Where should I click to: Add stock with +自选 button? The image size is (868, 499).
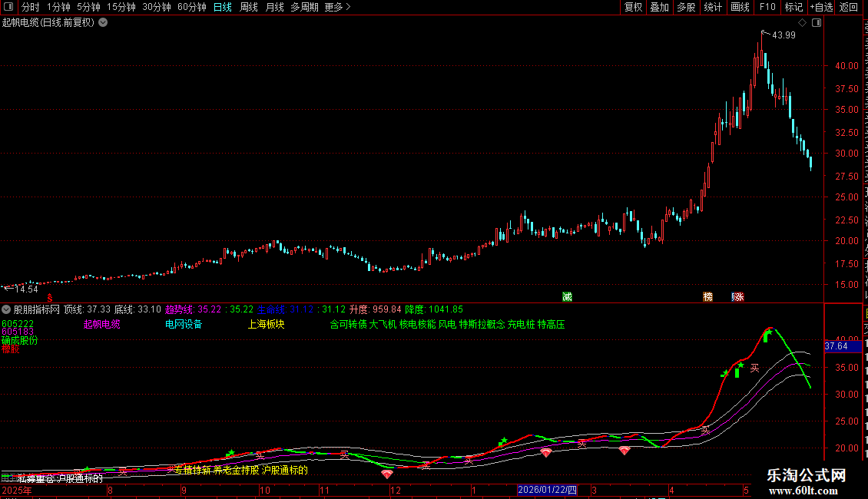[821, 7]
